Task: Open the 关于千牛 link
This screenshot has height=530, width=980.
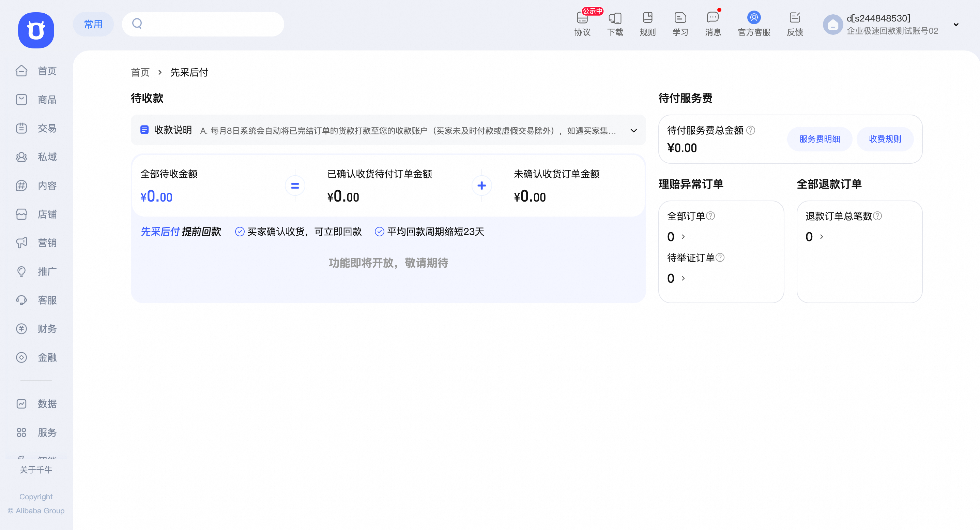Action: point(36,470)
